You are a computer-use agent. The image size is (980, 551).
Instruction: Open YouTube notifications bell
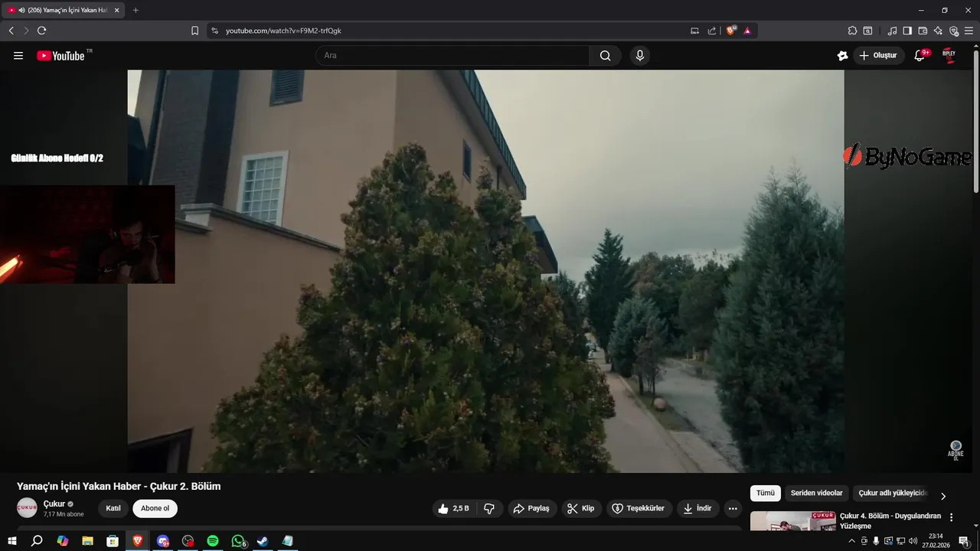point(920,55)
